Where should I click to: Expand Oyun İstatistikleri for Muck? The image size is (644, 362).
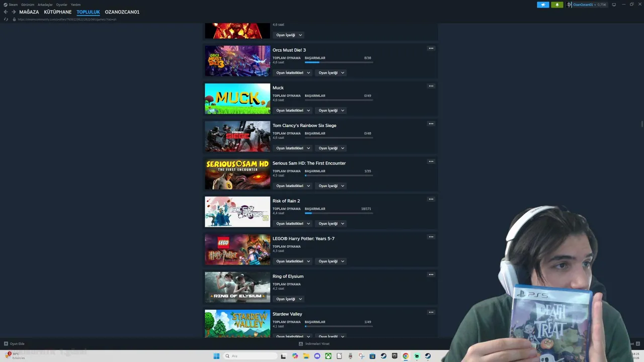pos(293,111)
